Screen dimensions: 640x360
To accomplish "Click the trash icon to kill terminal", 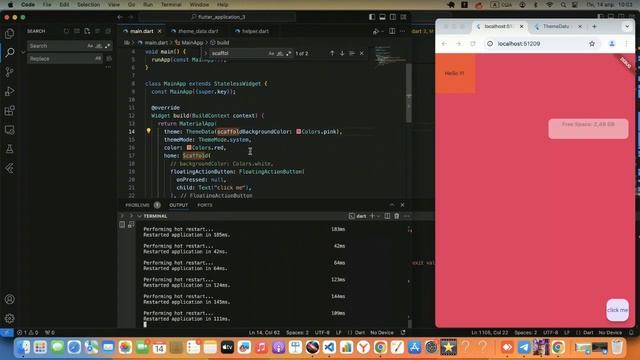I will (397, 216).
